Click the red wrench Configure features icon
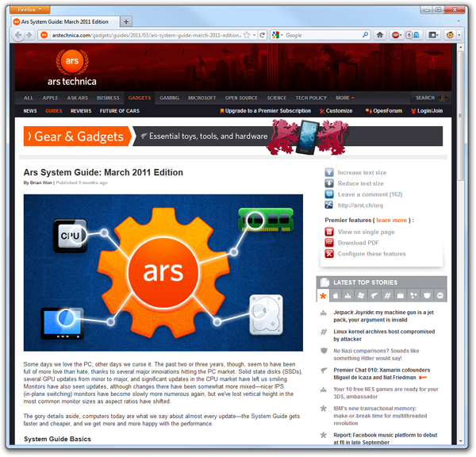This screenshot has width=476, height=457. point(329,254)
